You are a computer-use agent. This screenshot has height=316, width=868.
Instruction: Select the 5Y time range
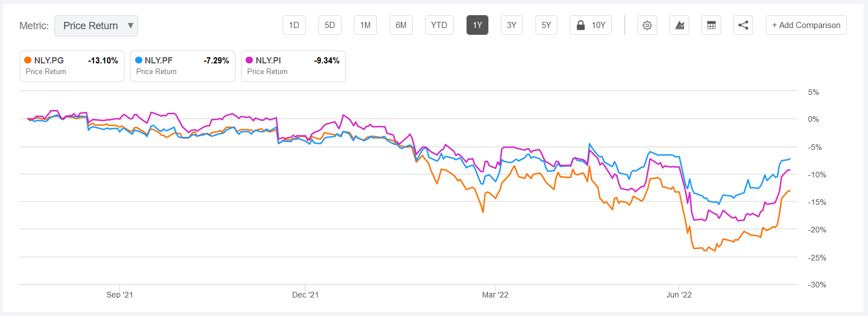click(x=546, y=25)
